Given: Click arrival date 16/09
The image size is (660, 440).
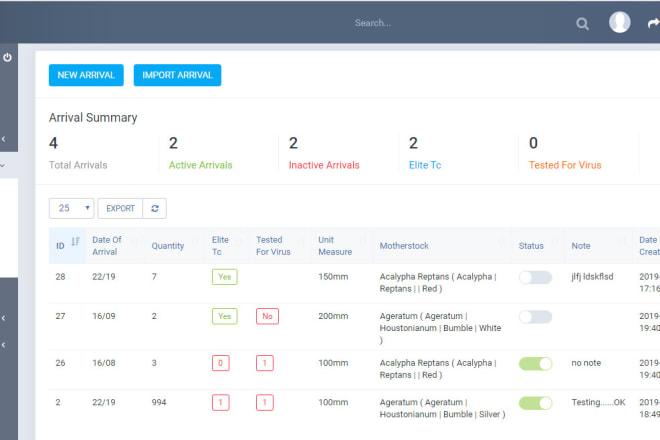Looking at the screenshot, I should tap(104, 316).
